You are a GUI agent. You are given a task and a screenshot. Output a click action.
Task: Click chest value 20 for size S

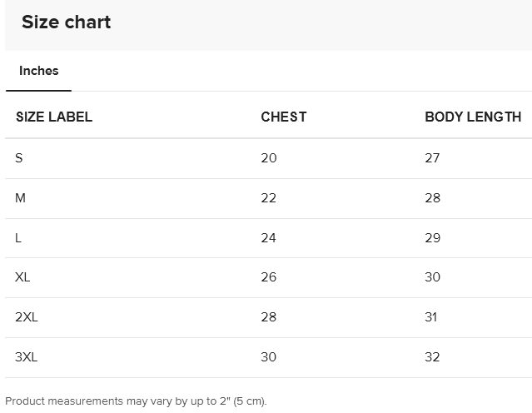tap(268, 158)
